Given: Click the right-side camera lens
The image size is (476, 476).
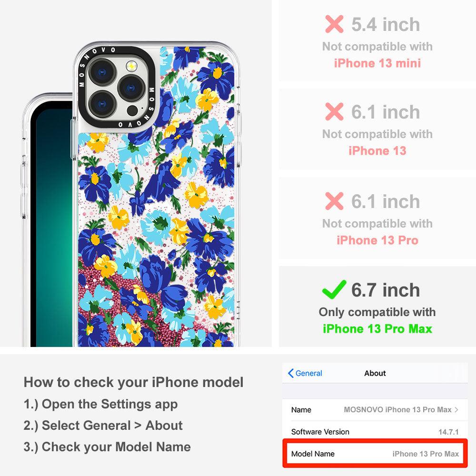Looking at the screenshot, I should (x=131, y=89).
